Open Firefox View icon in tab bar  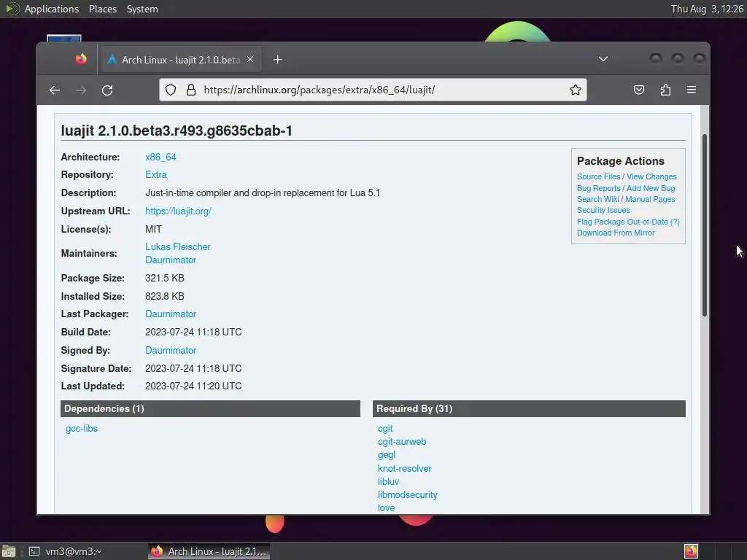pyautogui.click(x=81, y=59)
